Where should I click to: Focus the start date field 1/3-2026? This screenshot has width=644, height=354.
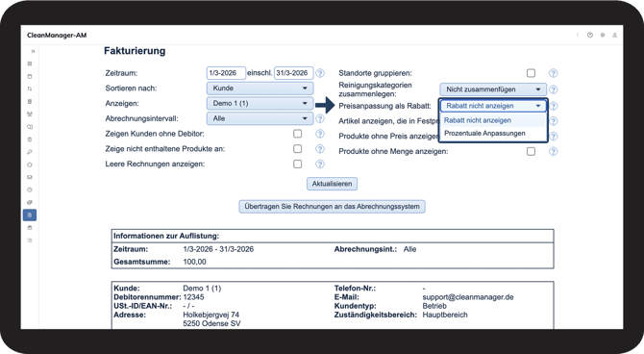[x=226, y=73]
